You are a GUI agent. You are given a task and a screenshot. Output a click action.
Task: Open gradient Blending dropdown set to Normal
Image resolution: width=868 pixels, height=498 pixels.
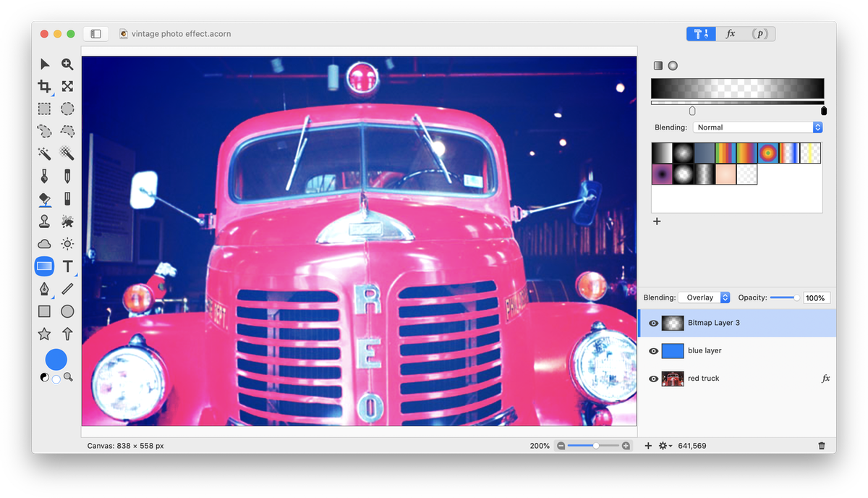757,127
